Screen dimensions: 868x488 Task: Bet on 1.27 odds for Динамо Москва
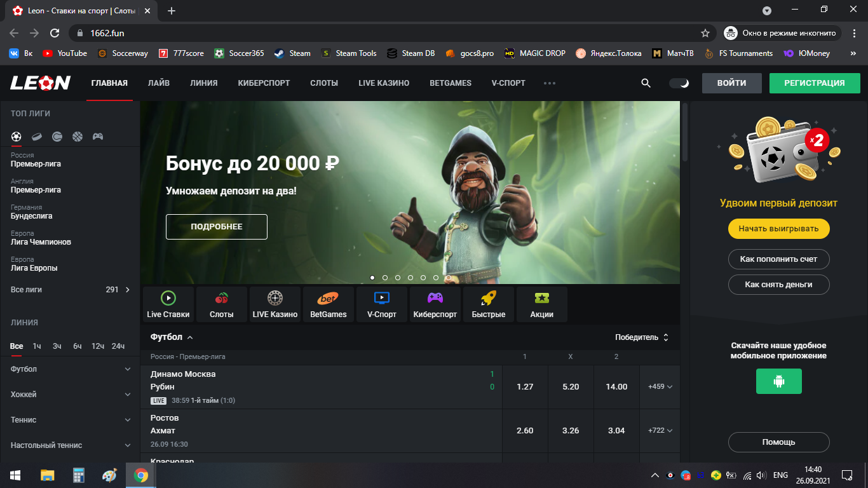(525, 387)
